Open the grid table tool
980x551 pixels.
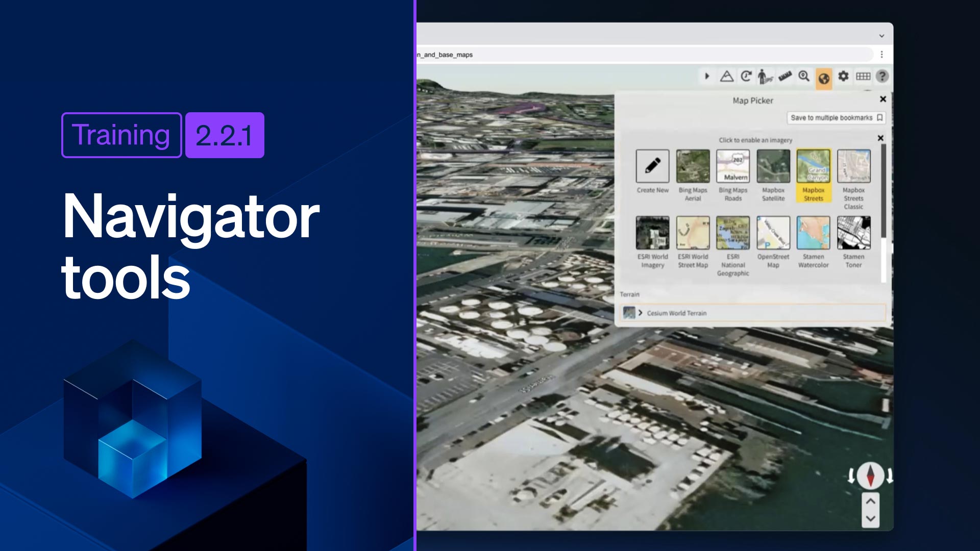click(863, 77)
